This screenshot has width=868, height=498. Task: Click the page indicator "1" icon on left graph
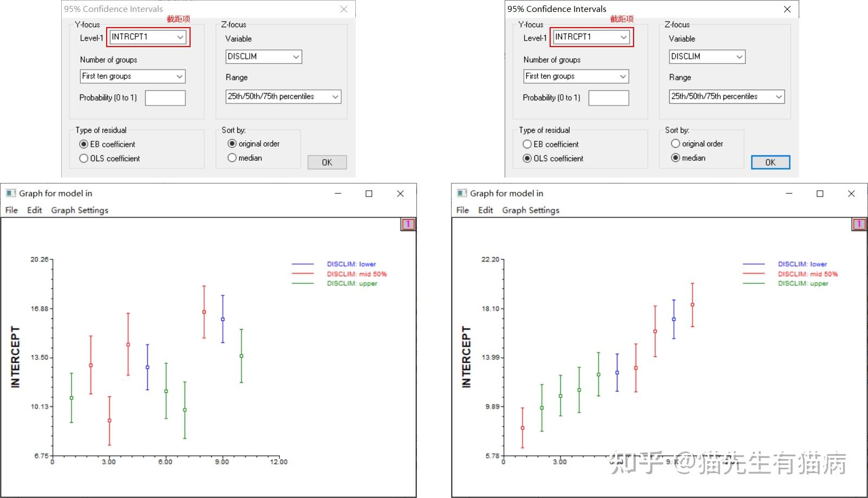click(407, 224)
